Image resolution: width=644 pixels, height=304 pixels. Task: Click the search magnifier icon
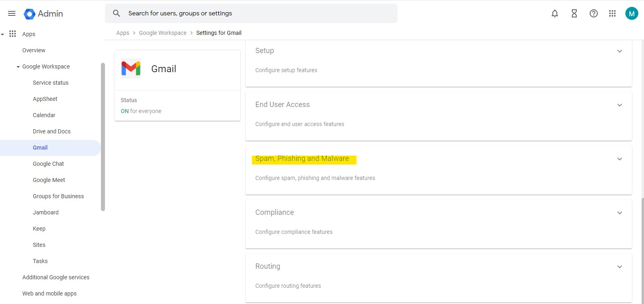tap(116, 13)
